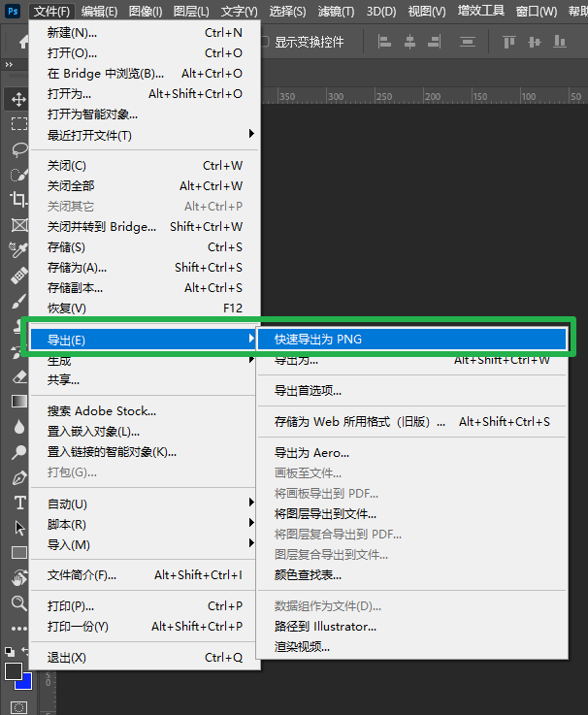Choose 颜色查找表... entry
Screen dimensions: 588x715
coord(412,575)
